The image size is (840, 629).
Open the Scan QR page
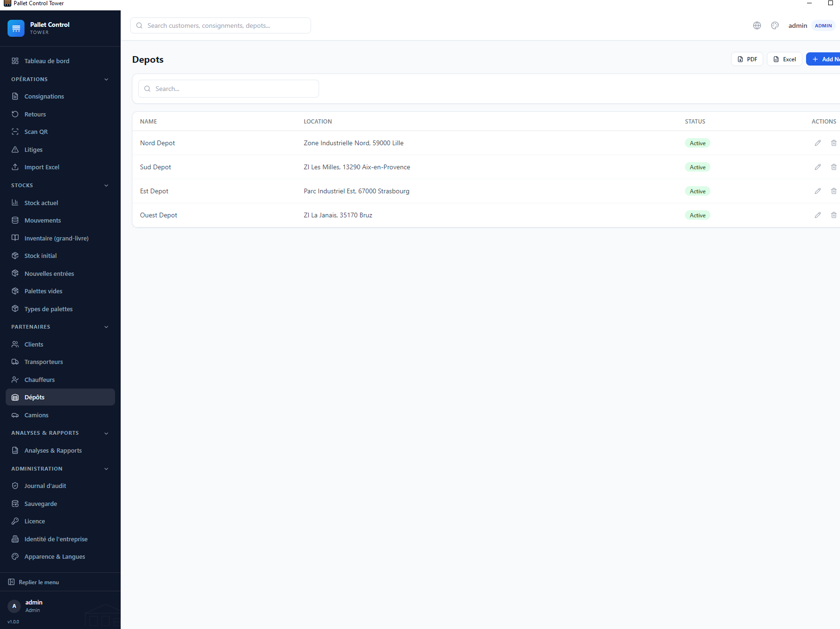tap(60, 132)
